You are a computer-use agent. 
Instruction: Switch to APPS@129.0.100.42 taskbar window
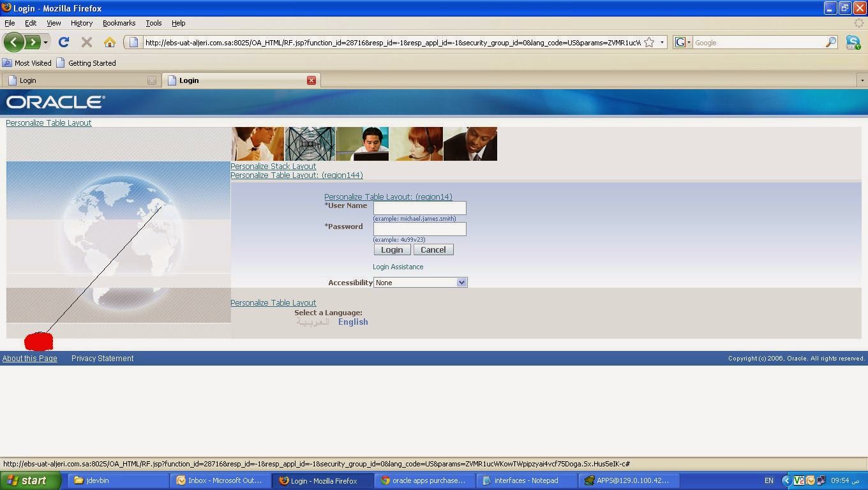click(x=629, y=480)
